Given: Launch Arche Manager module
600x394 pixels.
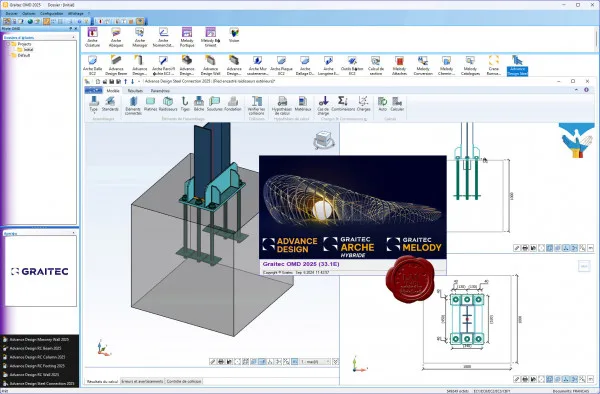Looking at the screenshot, I should (140, 37).
